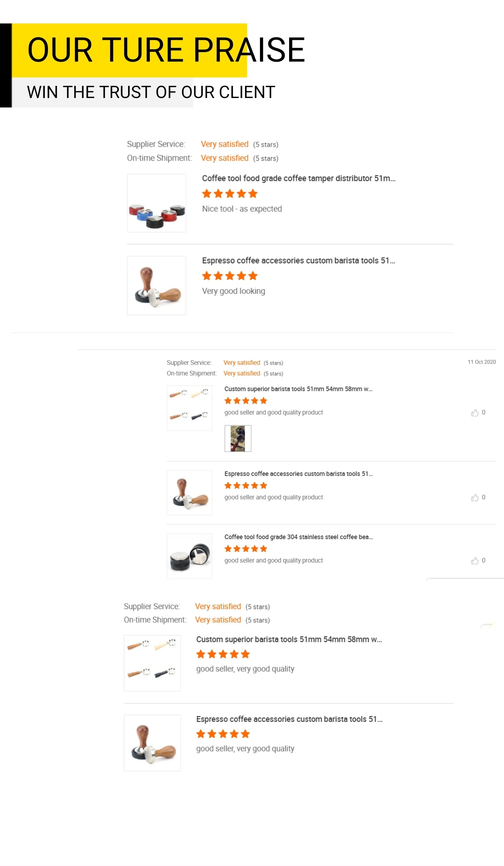Click bottom four-handle barista tools thumbnail
The height and width of the screenshot is (866, 504).
coord(152,663)
